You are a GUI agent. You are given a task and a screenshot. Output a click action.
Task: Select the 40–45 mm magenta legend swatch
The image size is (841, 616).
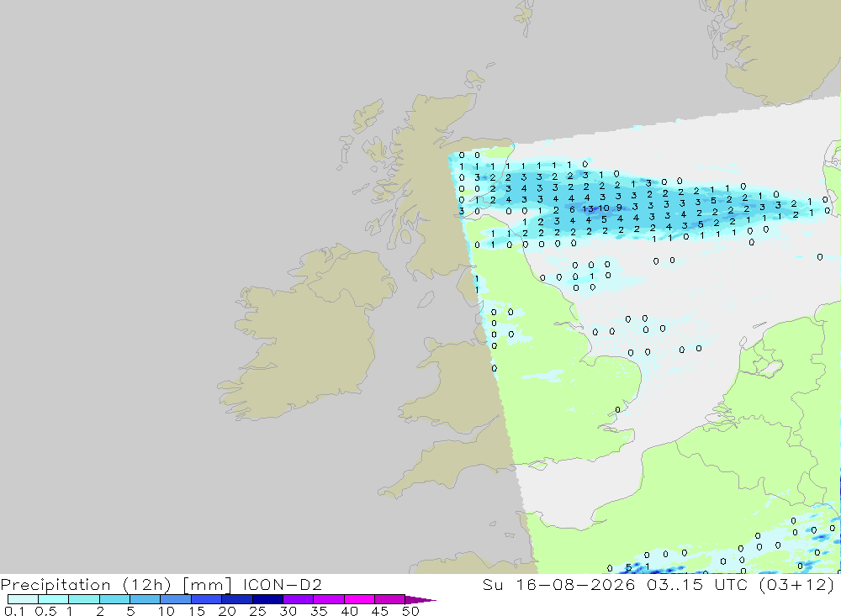pos(359,599)
